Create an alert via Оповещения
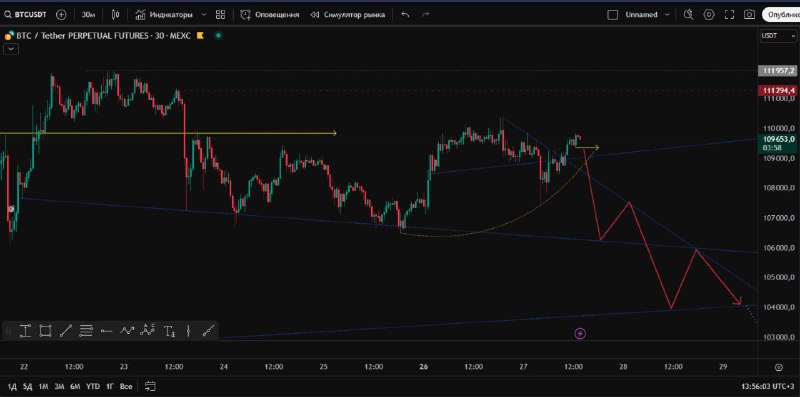Viewport: 800px width, 397px height. pos(270,15)
